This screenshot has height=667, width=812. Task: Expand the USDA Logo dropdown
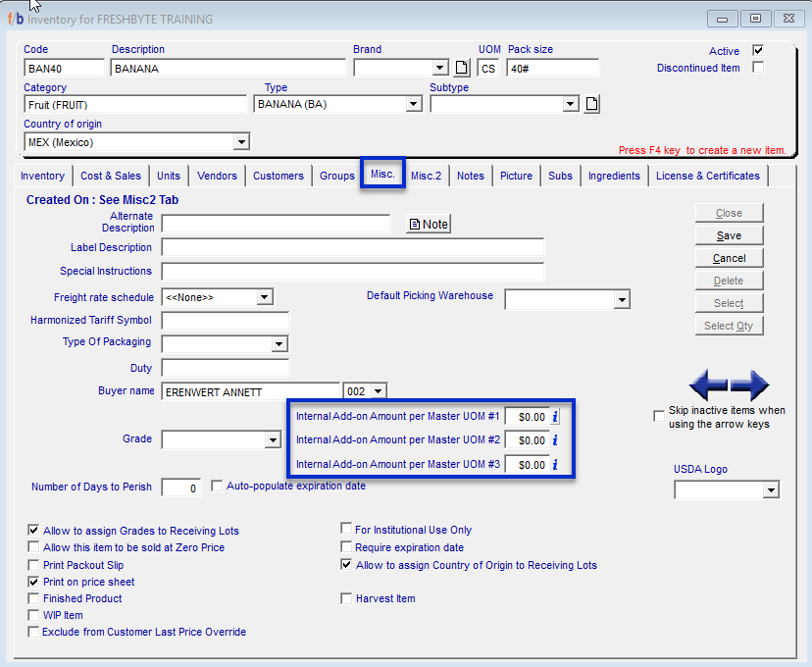(770, 489)
